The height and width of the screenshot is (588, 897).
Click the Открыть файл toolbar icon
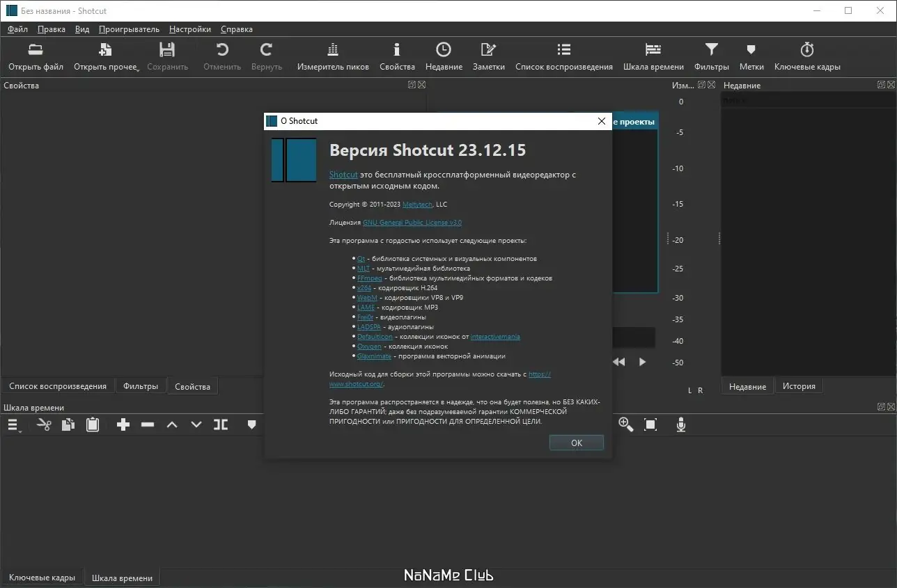point(36,49)
